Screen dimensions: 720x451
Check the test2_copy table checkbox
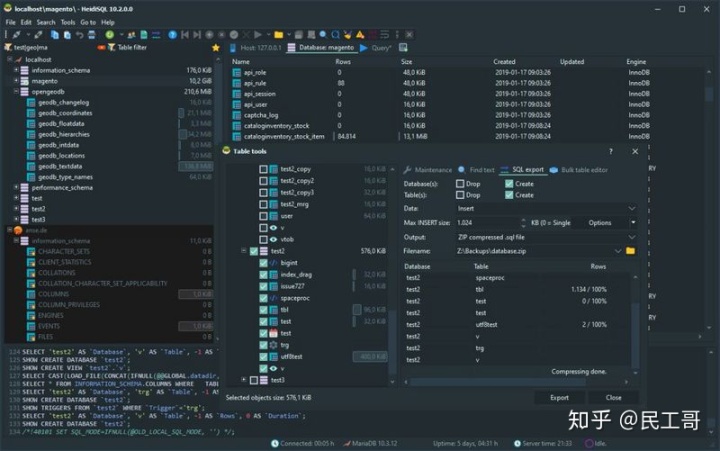[x=264, y=169]
